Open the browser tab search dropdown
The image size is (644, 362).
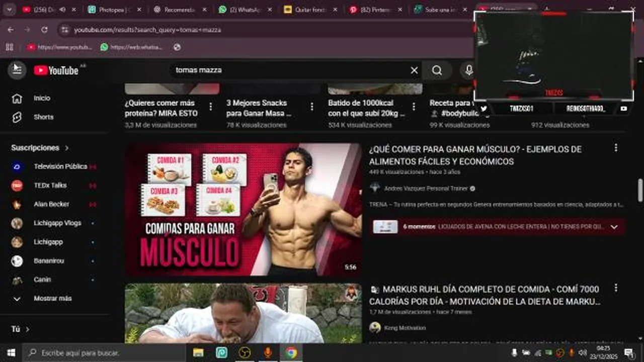point(9,10)
